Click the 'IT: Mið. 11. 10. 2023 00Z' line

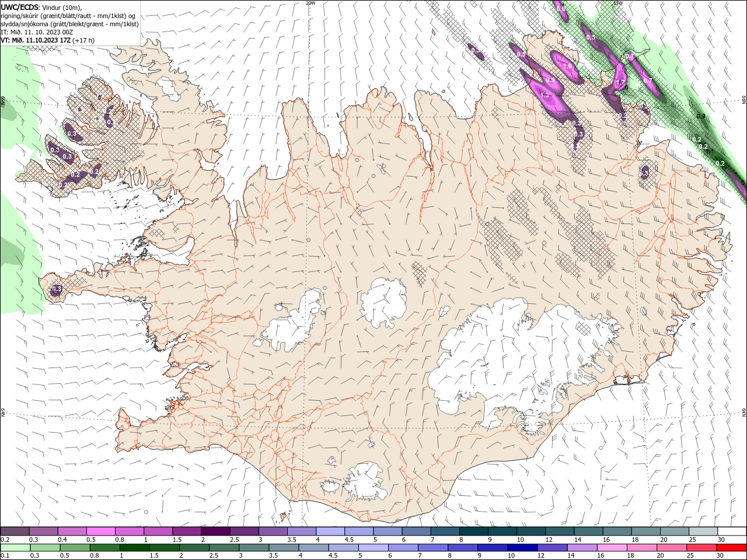[x=37, y=32]
